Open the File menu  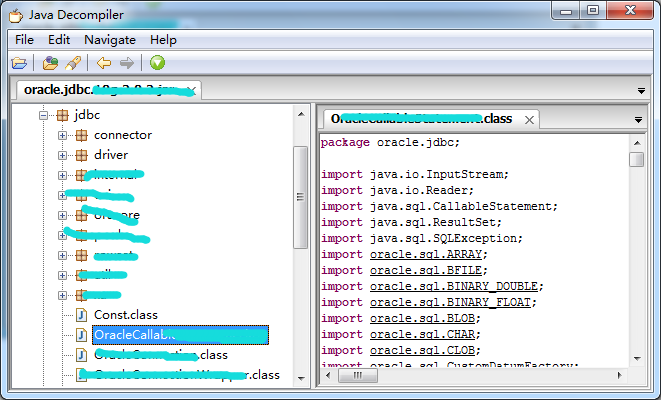24,40
